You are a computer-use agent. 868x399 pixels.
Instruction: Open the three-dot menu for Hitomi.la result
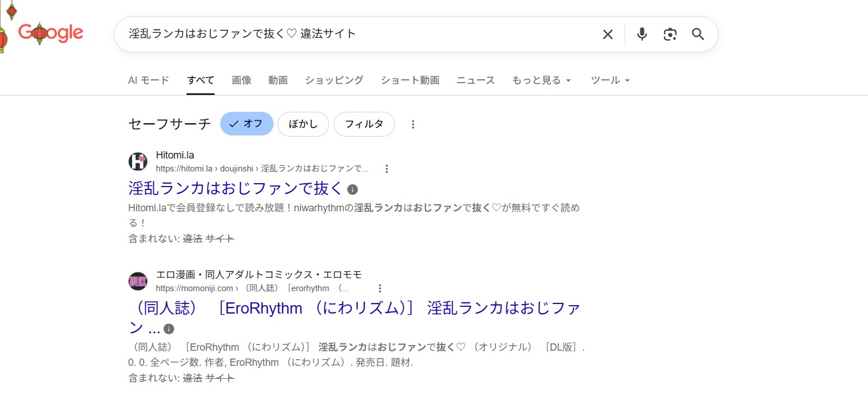tap(387, 169)
